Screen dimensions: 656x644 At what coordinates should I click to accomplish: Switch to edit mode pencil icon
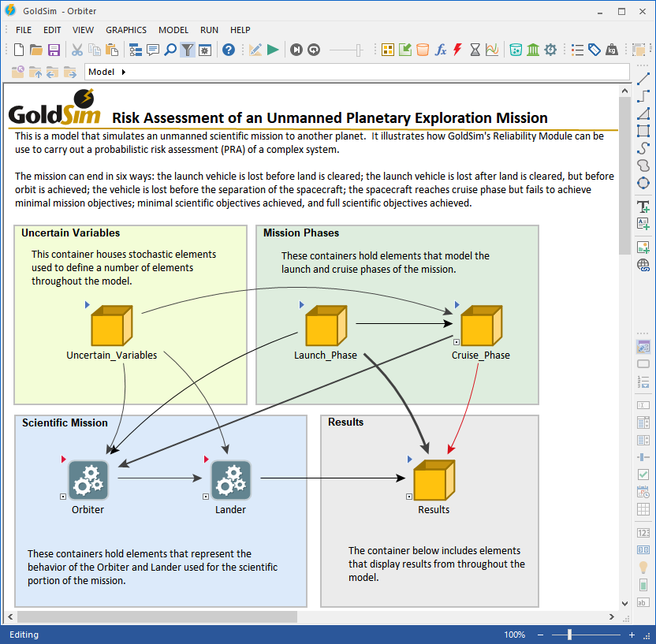[x=255, y=50]
